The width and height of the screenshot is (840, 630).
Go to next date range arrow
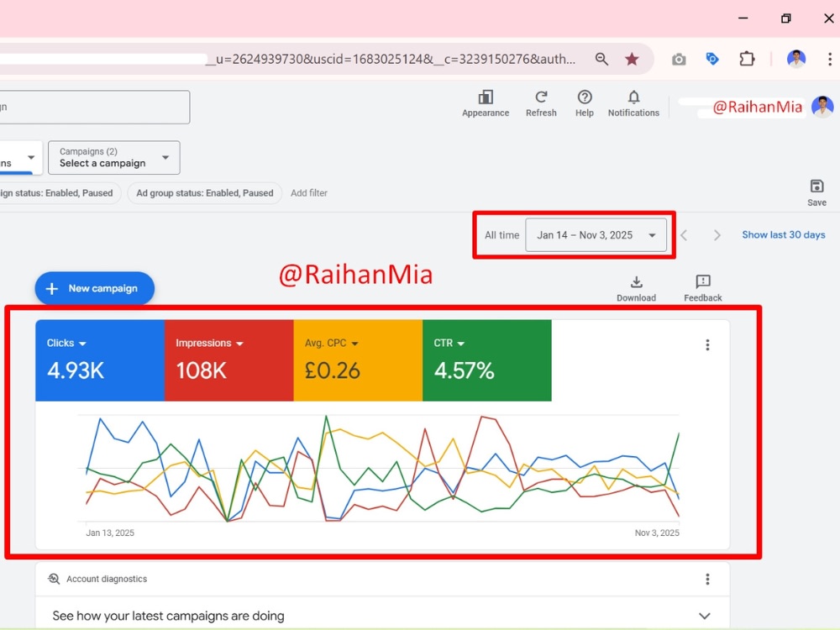(x=717, y=235)
